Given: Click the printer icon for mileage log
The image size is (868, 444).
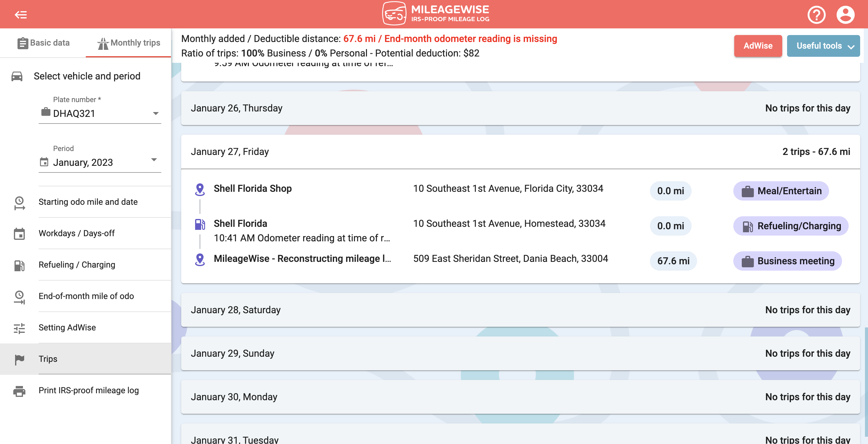Looking at the screenshot, I should pyautogui.click(x=19, y=391).
